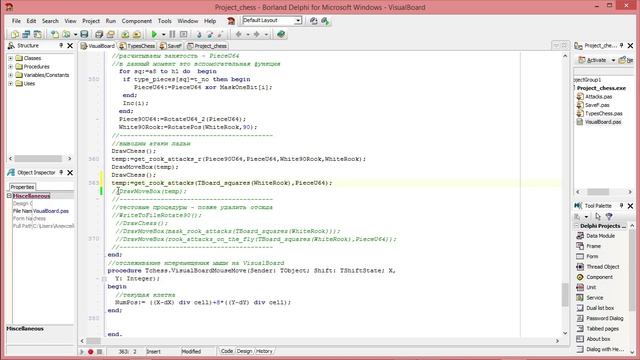
Task: Open the Component menu
Action: (136, 21)
